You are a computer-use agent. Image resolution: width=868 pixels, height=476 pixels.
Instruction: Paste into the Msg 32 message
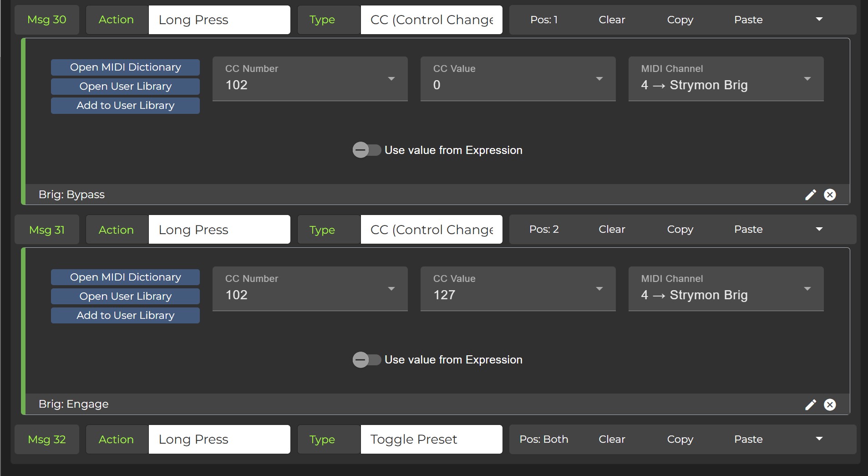[748, 439]
